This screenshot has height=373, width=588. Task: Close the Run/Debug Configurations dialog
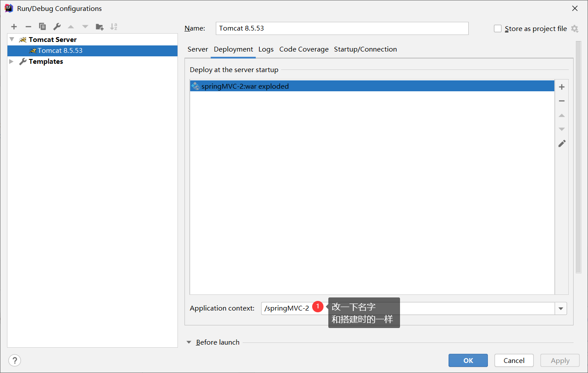(x=574, y=8)
